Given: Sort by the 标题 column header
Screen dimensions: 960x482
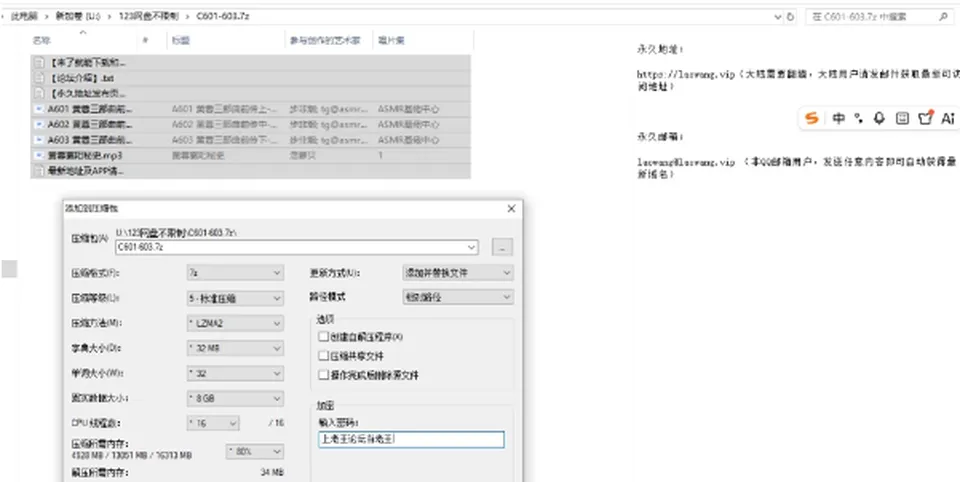Looking at the screenshot, I should pyautogui.click(x=181, y=40).
